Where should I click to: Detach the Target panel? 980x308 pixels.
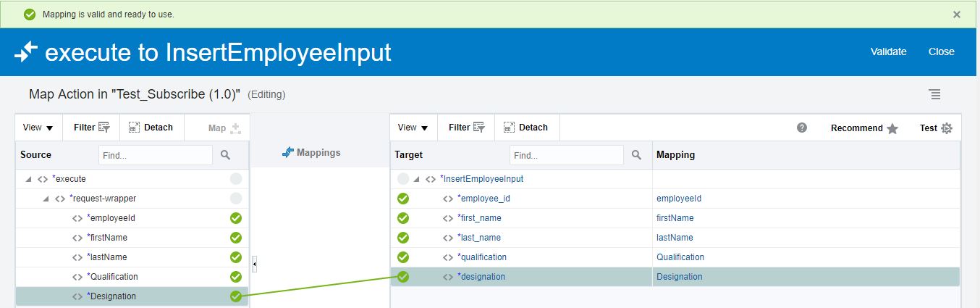525,128
